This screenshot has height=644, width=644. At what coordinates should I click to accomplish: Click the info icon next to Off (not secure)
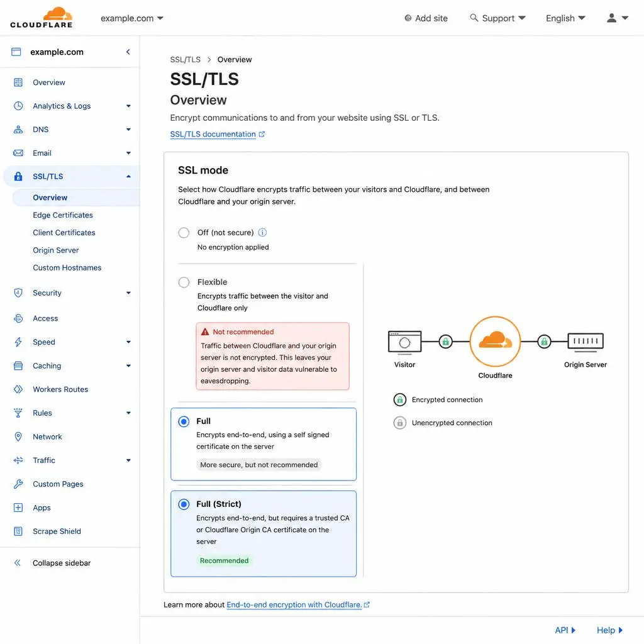pos(262,233)
